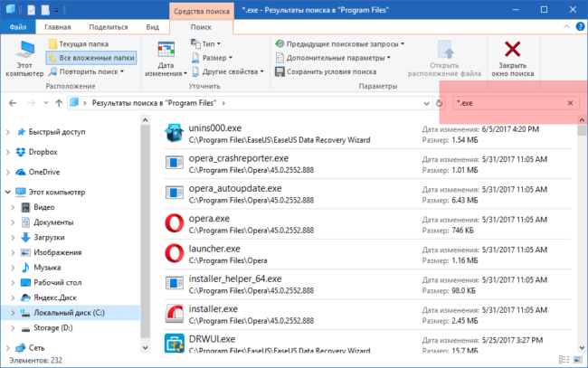
Task: Open the Size filter dropdown
Action: coord(212,58)
